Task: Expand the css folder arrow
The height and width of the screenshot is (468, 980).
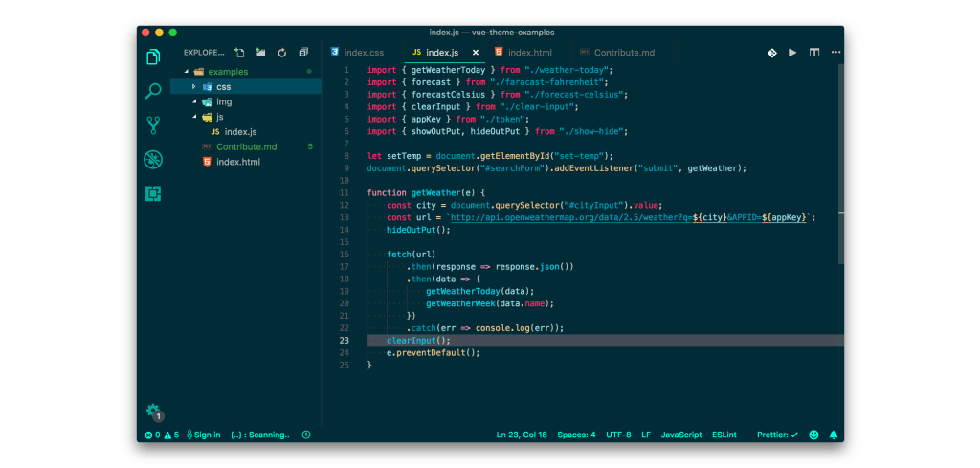Action: 193,86
